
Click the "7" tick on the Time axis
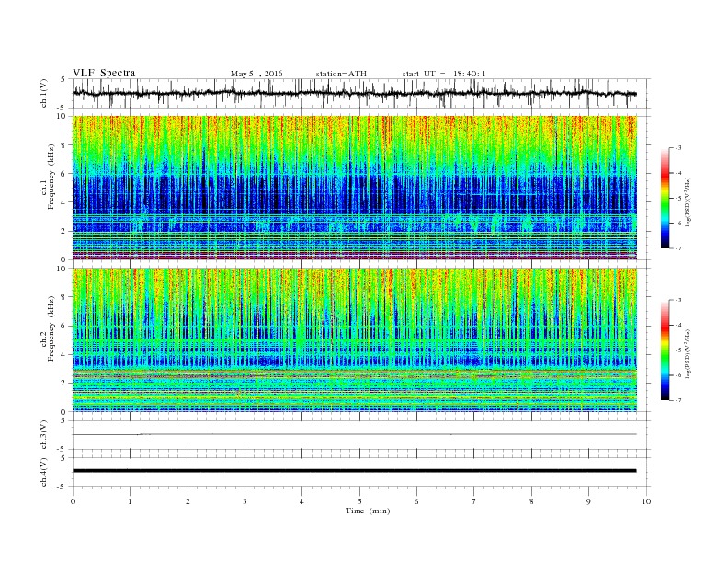tap(474, 501)
